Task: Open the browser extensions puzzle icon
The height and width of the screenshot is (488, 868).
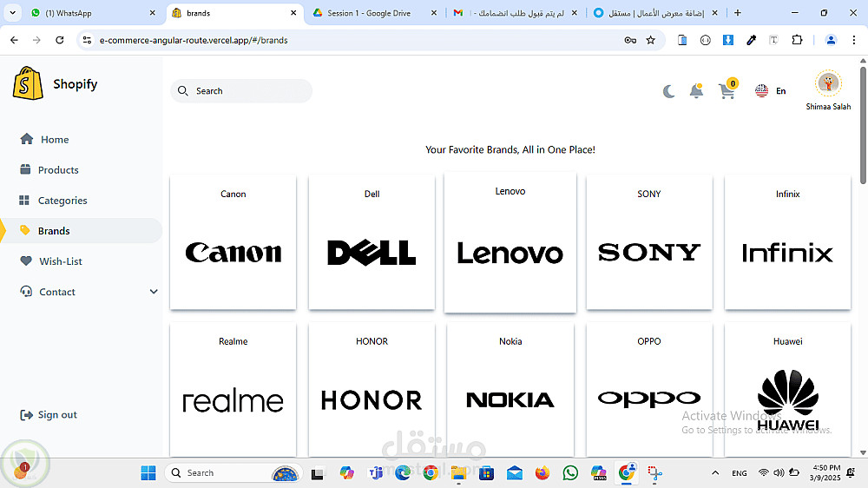Action: click(797, 40)
